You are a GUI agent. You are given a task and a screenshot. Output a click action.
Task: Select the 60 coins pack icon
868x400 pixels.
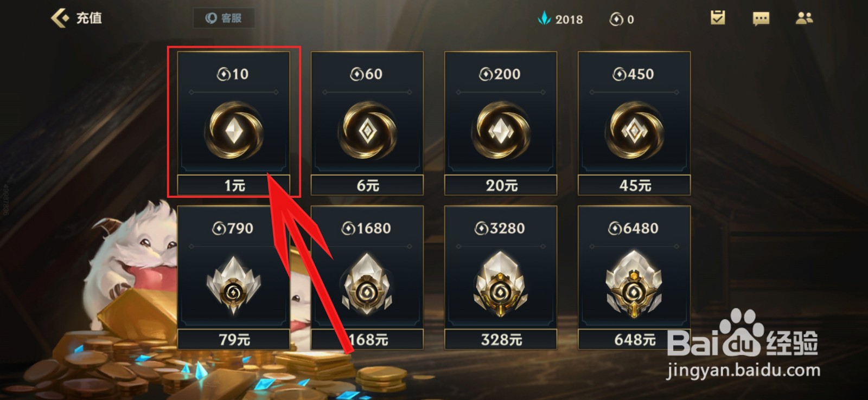367,131
